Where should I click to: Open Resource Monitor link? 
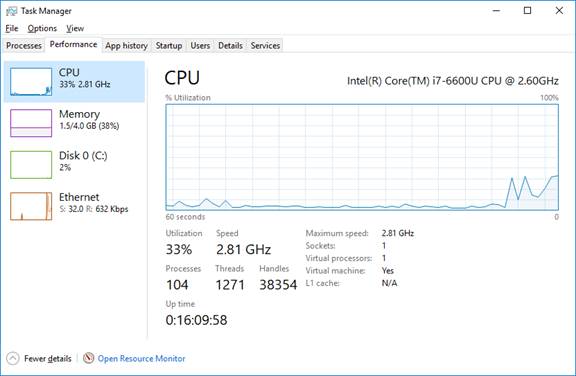pos(141,358)
